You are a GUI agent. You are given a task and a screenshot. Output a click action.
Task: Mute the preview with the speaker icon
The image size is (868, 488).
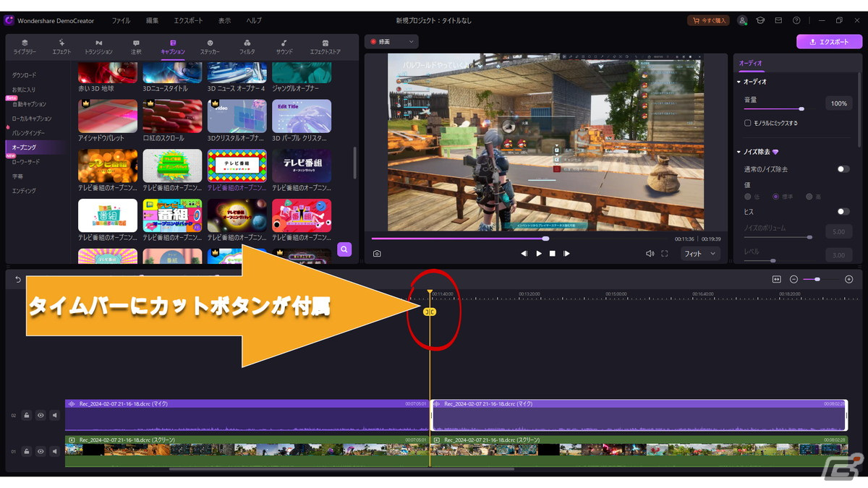(650, 254)
